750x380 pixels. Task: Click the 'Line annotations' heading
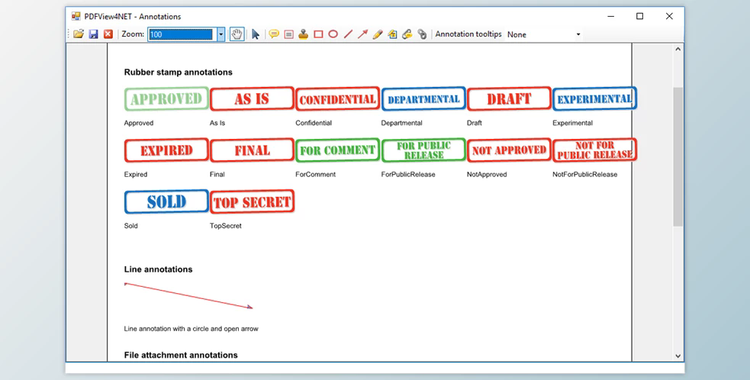[x=158, y=269]
